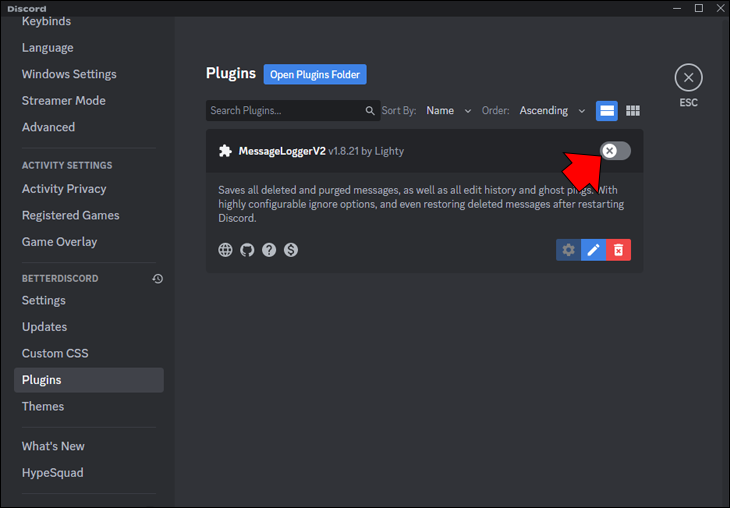The width and height of the screenshot is (730, 508).
Task: Open Registered Games settings
Action: point(71,216)
